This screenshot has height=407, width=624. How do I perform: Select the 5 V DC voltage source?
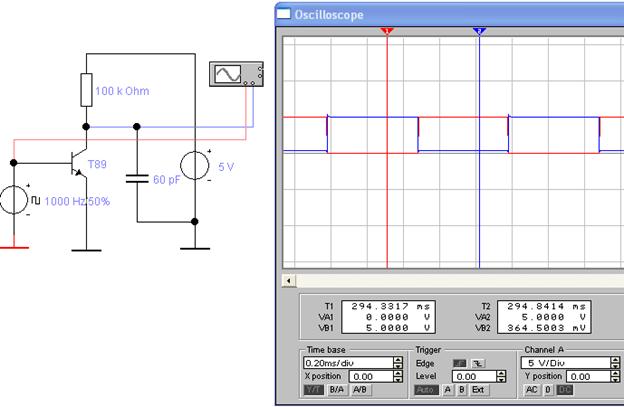point(194,165)
